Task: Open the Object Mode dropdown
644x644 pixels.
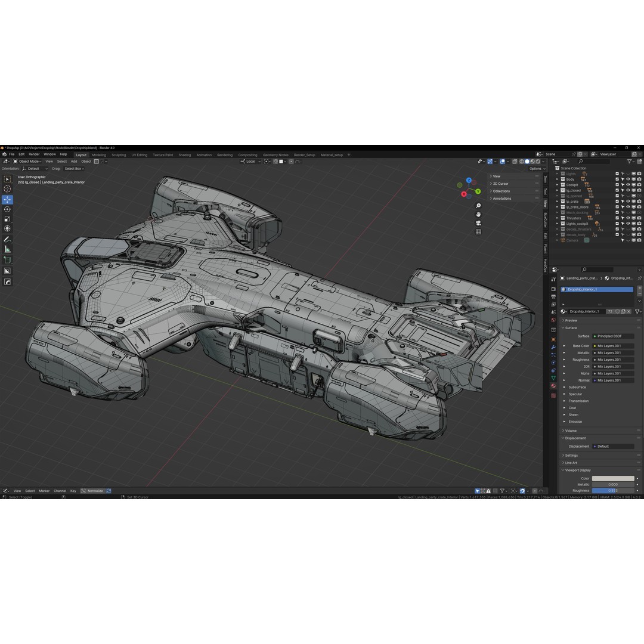Action: coord(27,162)
